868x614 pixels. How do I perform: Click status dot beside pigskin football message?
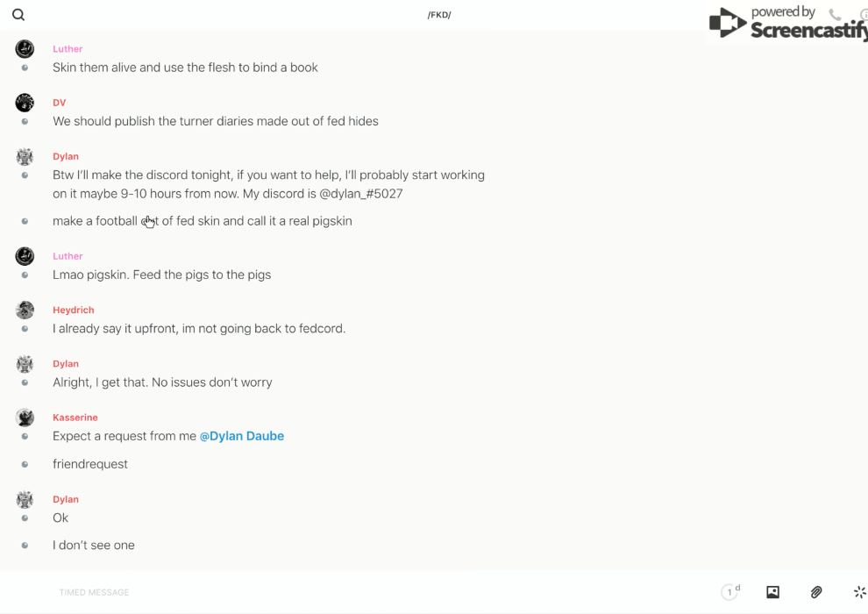(x=25, y=221)
